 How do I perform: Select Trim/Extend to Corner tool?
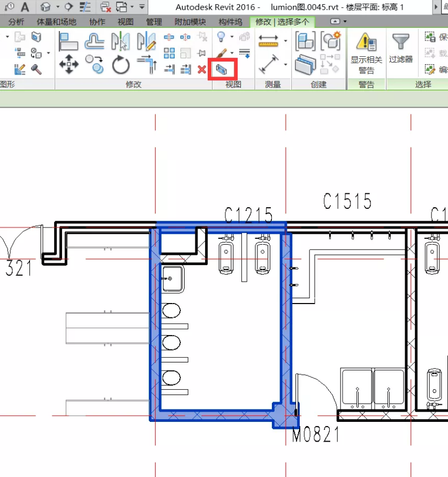(147, 64)
